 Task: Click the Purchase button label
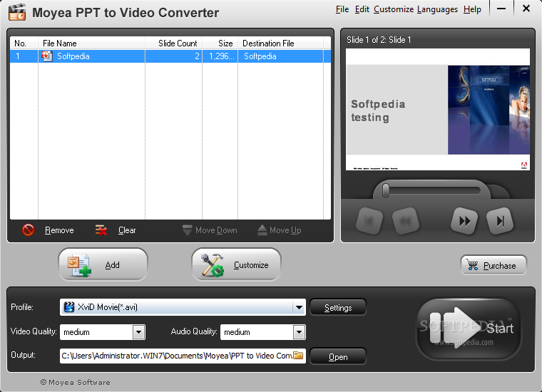pos(499,266)
